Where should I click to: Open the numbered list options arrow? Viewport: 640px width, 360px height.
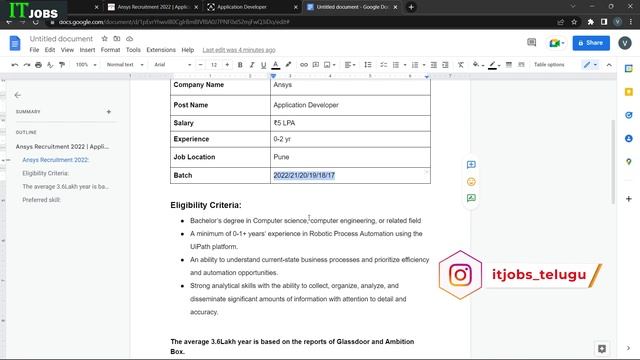tap(424, 64)
